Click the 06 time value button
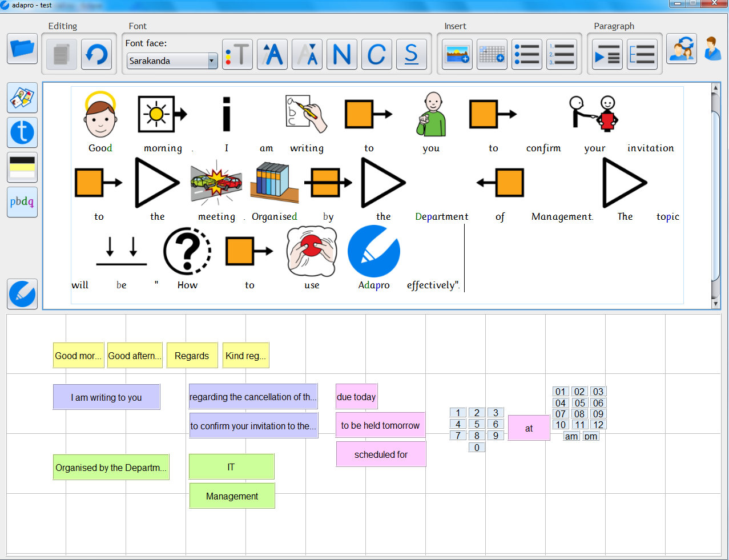Image resolution: width=729 pixels, height=560 pixels. point(598,403)
